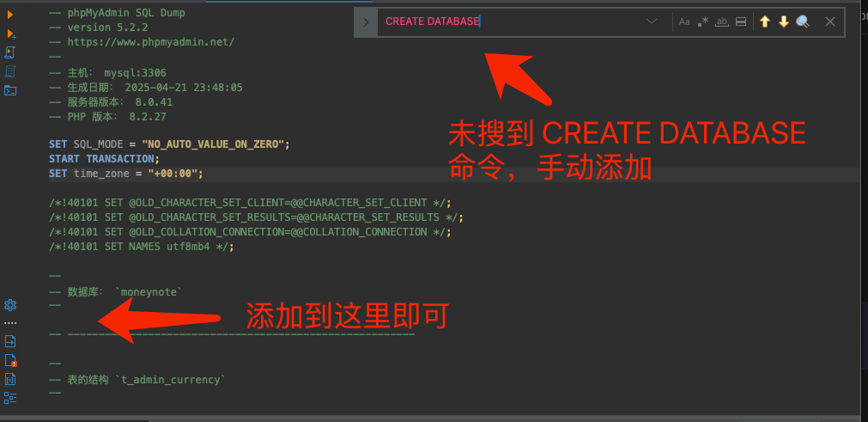Toggle whole word match option
Viewport: 868px width, 422px height.
click(x=722, y=21)
